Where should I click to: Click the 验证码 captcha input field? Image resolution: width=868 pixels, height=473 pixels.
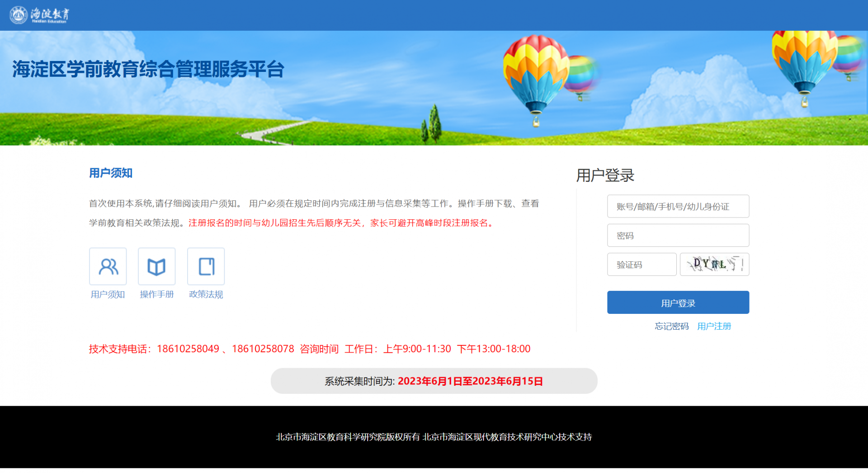click(x=642, y=264)
